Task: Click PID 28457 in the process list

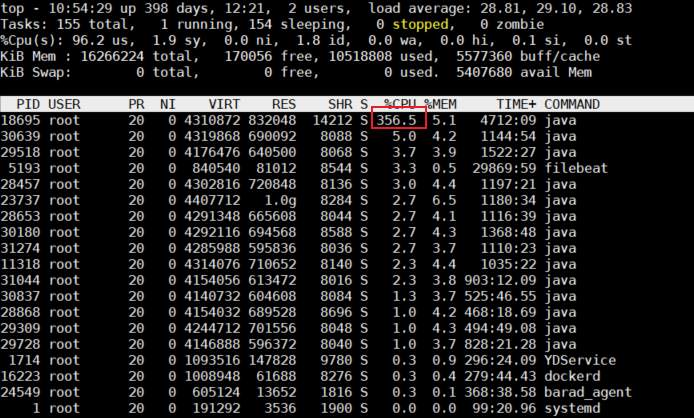Action: click(20, 184)
